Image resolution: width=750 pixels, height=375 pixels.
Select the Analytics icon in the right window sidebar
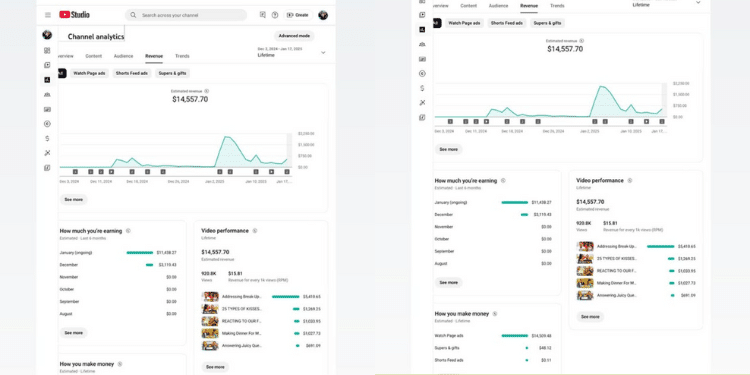coord(422,30)
